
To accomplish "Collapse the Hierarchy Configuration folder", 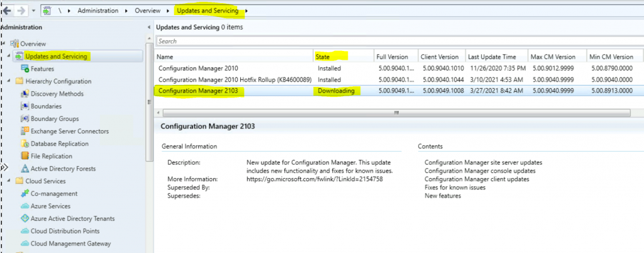I will click(x=9, y=81).
